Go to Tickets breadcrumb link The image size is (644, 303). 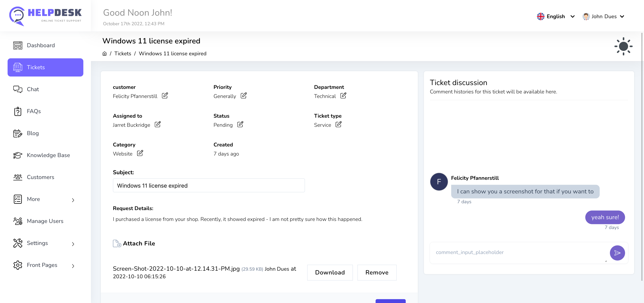point(123,54)
